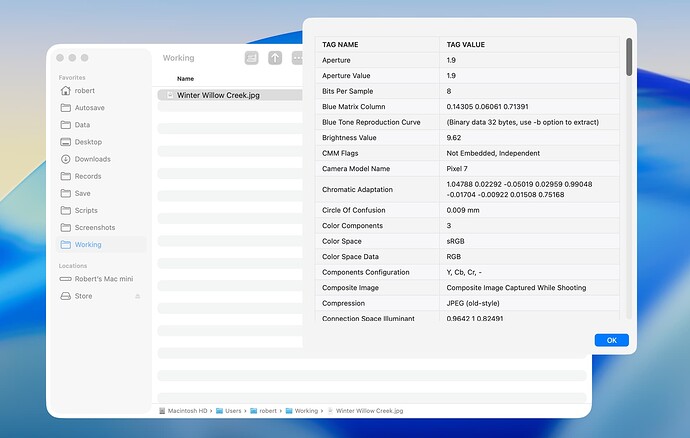Click the vertical scrollbar in the tag list
690x438 pixels.
tap(629, 57)
